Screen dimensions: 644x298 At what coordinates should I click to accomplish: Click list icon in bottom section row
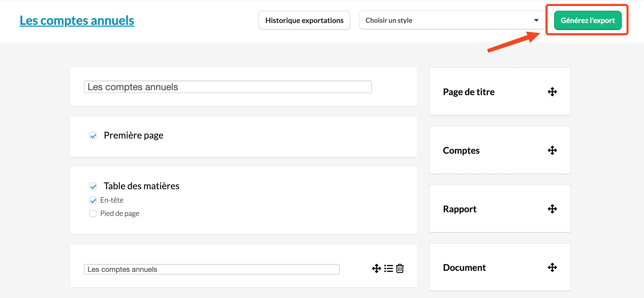click(388, 268)
